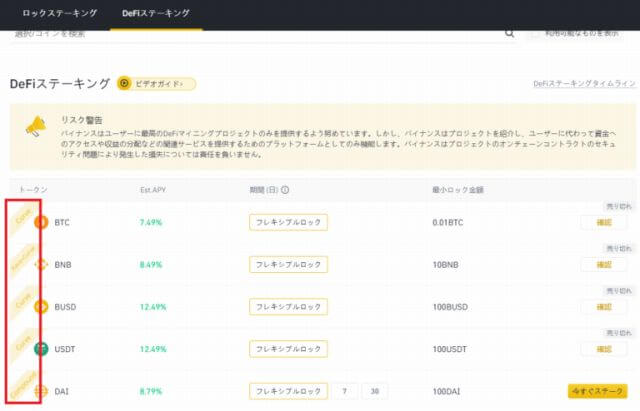Click the BNB coin icon
Screen dimensions: 640x411
41,264
